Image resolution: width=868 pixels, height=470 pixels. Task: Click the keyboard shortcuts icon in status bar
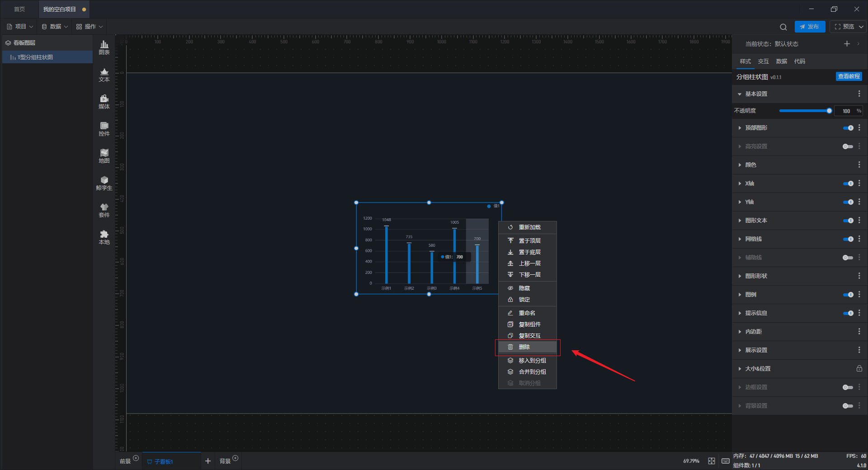click(725, 461)
